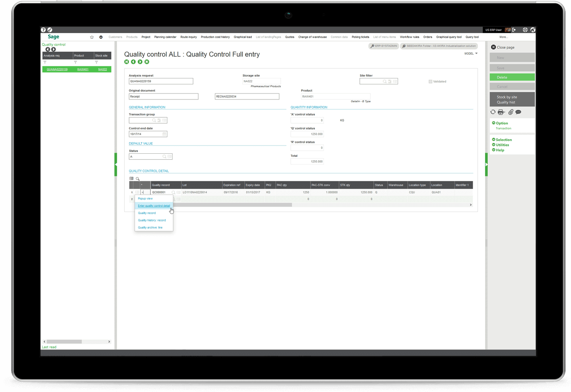Viewport: 571px width, 392px height.
Task: Click the left list panel horizontal scrollbar
Action: (x=64, y=342)
